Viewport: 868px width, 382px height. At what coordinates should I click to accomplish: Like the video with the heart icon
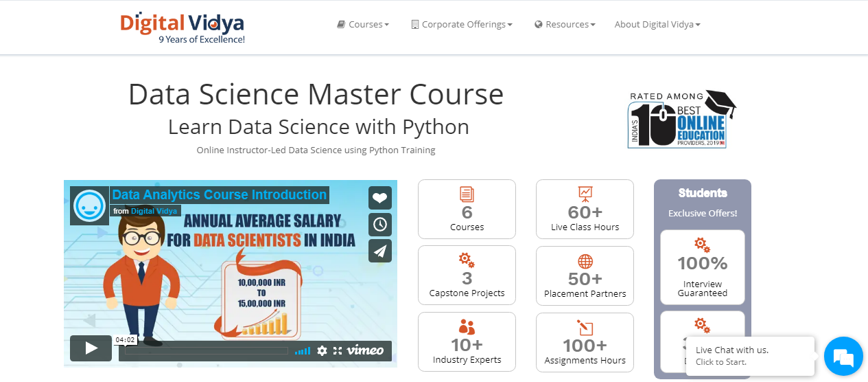pyautogui.click(x=380, y=198)
